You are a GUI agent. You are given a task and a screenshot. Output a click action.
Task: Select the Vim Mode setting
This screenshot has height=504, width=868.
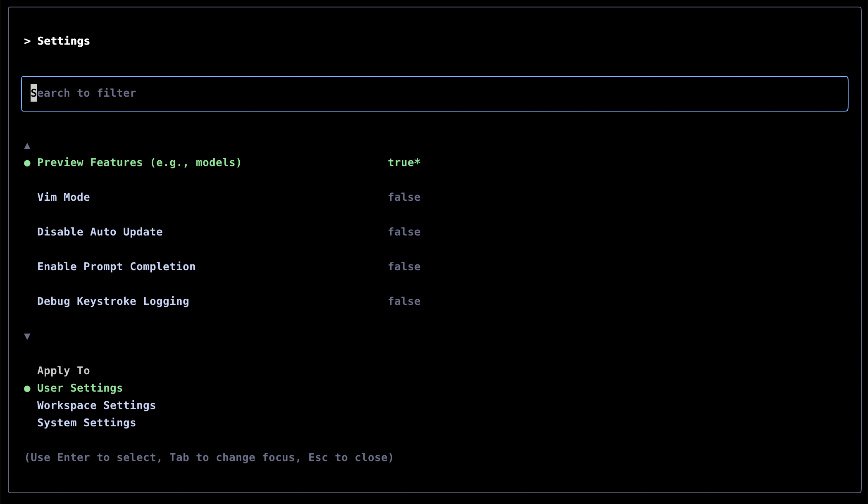click(64, 197)
